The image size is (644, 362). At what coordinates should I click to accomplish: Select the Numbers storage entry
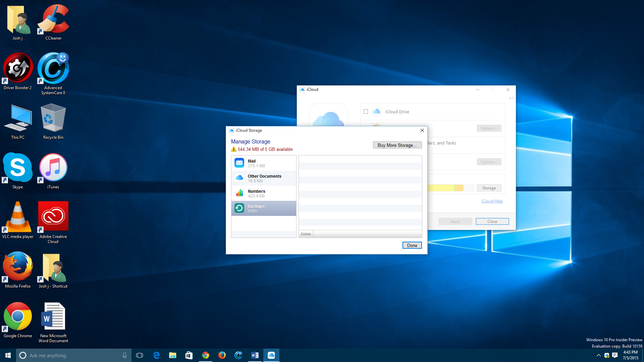click(x=264, y=193)
